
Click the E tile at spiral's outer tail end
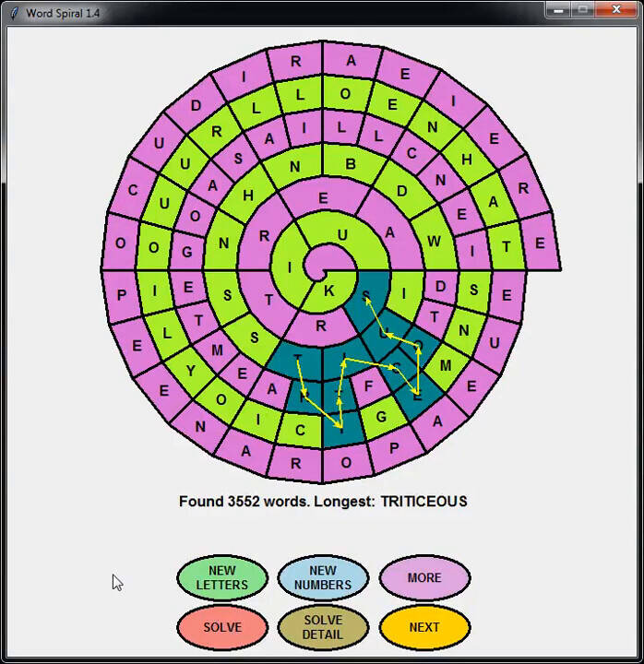pyautogui.click(x=540, y=244)
